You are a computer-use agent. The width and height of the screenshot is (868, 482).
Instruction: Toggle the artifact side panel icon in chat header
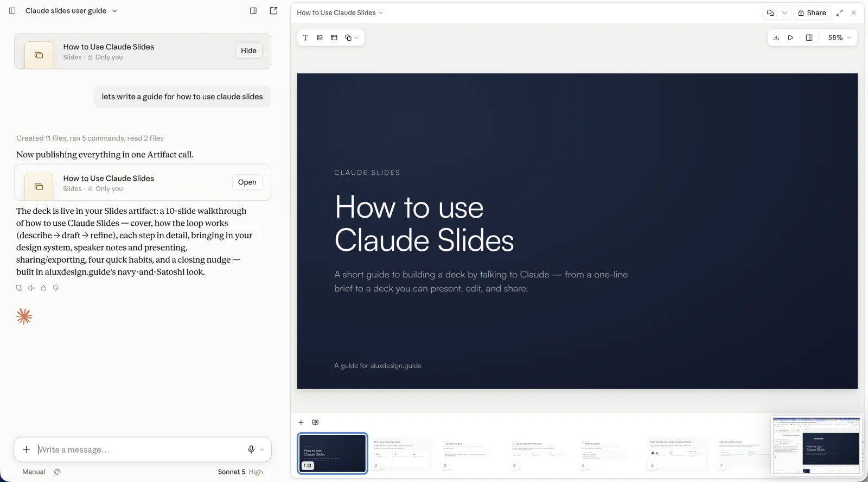point(253,11)
